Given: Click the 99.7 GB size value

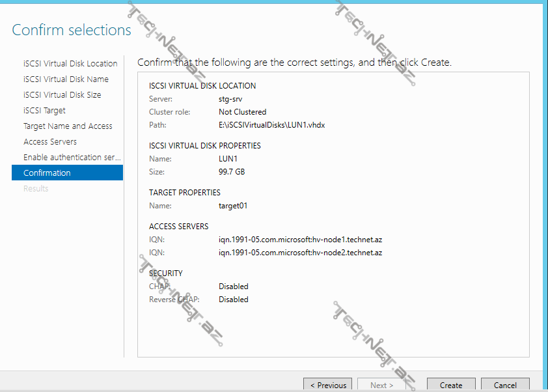Looking at the screenshot, I should [232, 171].
